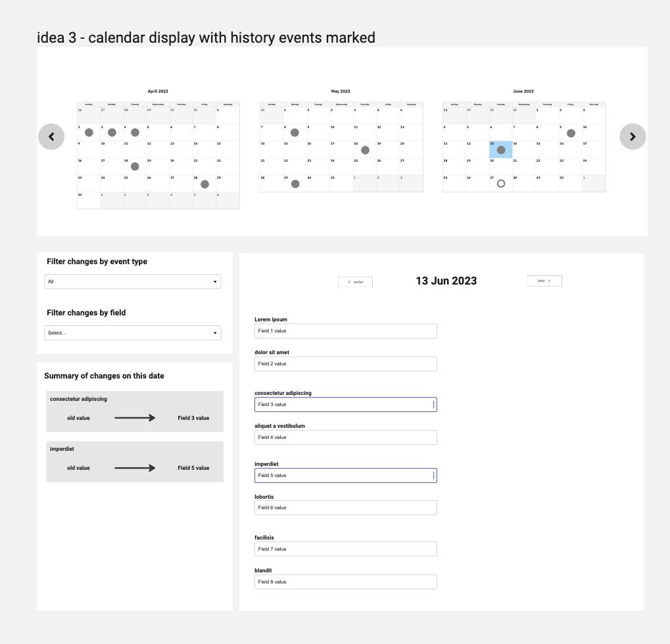
Task: Select the hollow circle marker on June 27
Action: point(501,183)
